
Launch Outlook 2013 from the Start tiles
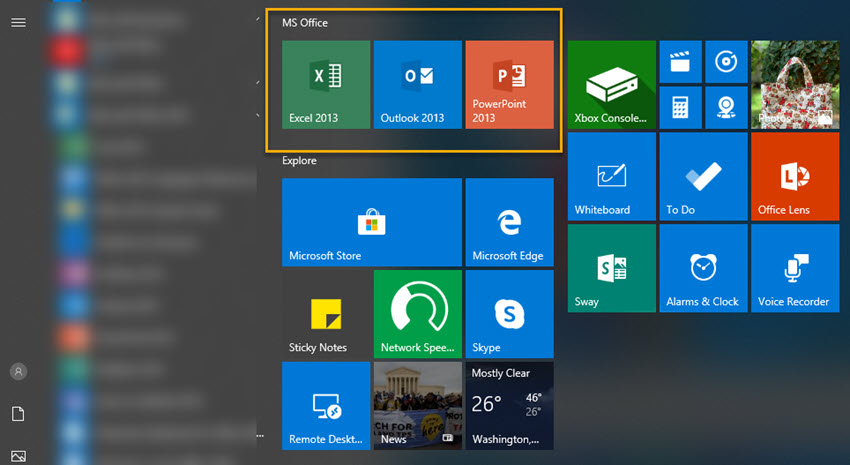[x=417, y=85]
